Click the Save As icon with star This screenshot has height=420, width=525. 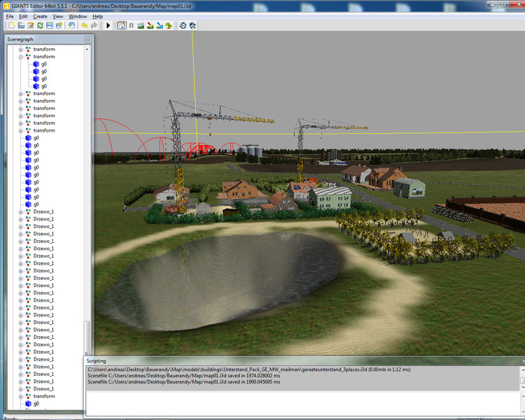59,25
